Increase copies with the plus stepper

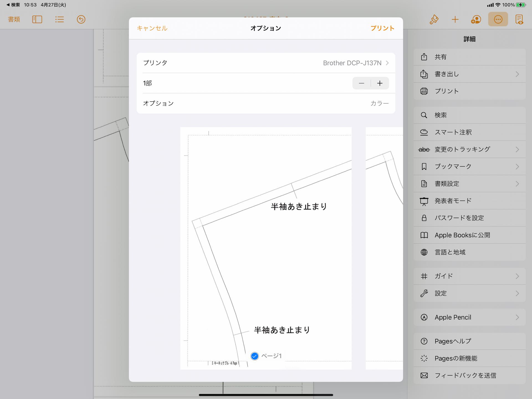coord(380,83)
